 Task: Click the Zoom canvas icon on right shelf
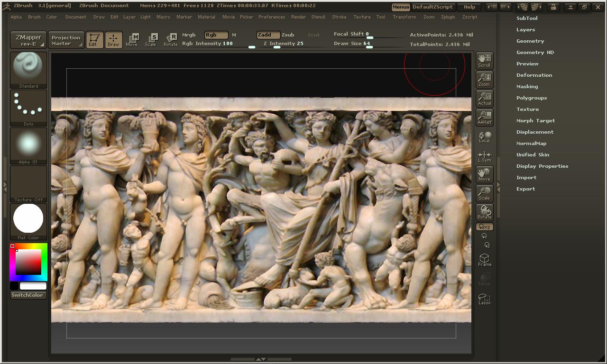point(484,79)
